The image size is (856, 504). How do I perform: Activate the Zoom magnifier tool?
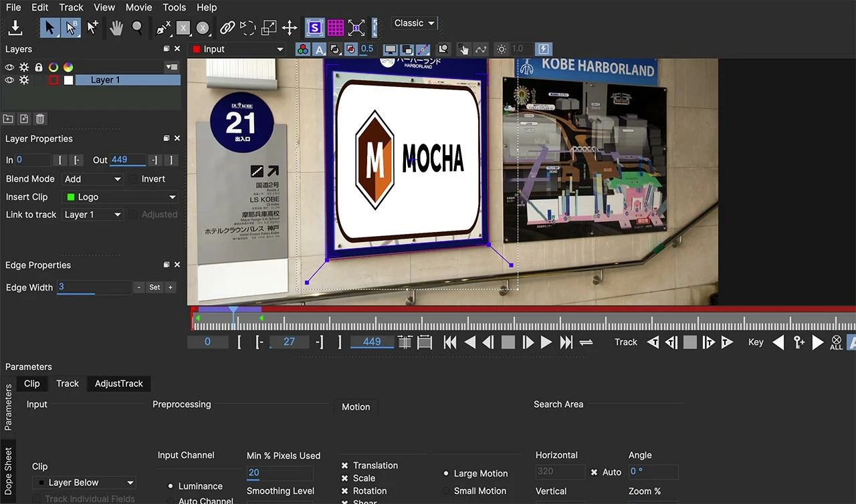pos(137,27)
